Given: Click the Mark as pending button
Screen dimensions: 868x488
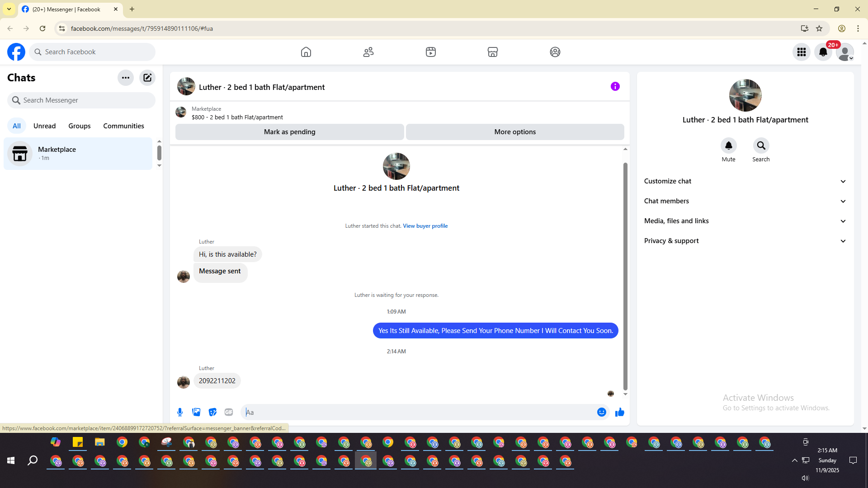Looking at the screenshot, I should (x=289, y=132).
